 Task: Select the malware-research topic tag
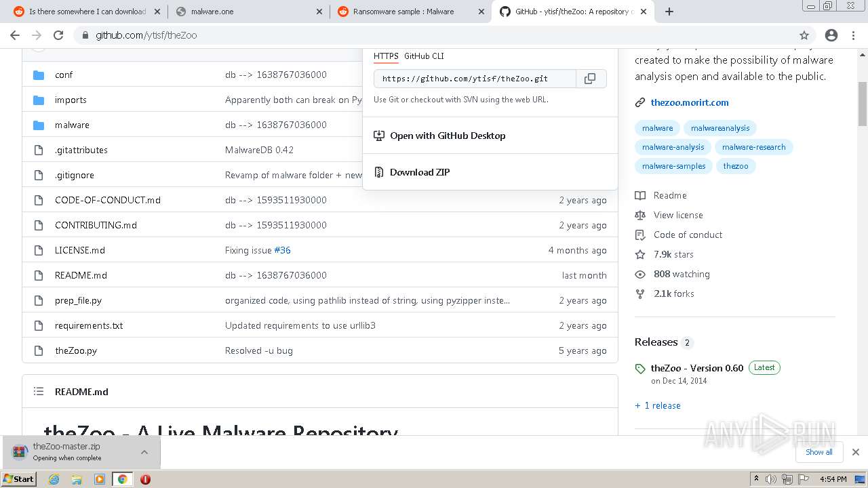[x=753, y=147]
